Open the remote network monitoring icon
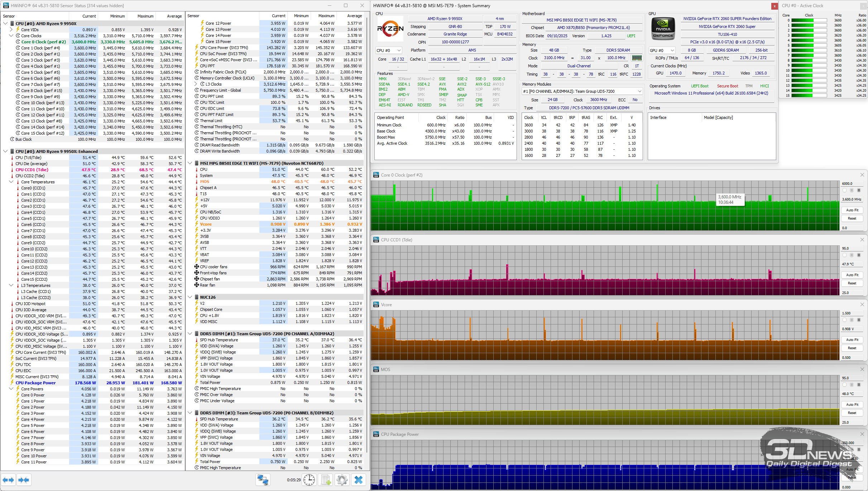 coord(263,480)
